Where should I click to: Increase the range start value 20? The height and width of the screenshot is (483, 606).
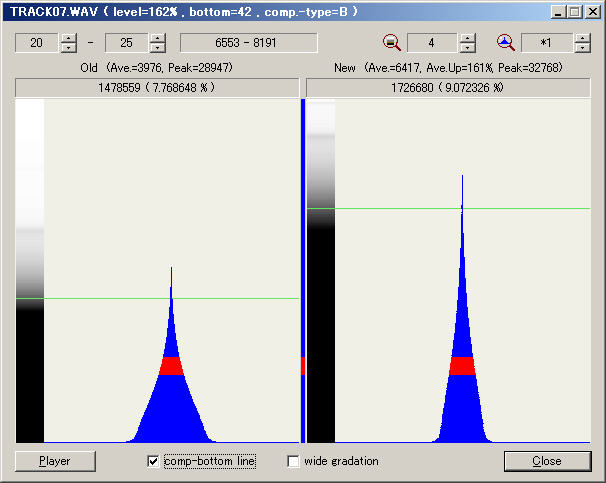[x=68, y=38]
